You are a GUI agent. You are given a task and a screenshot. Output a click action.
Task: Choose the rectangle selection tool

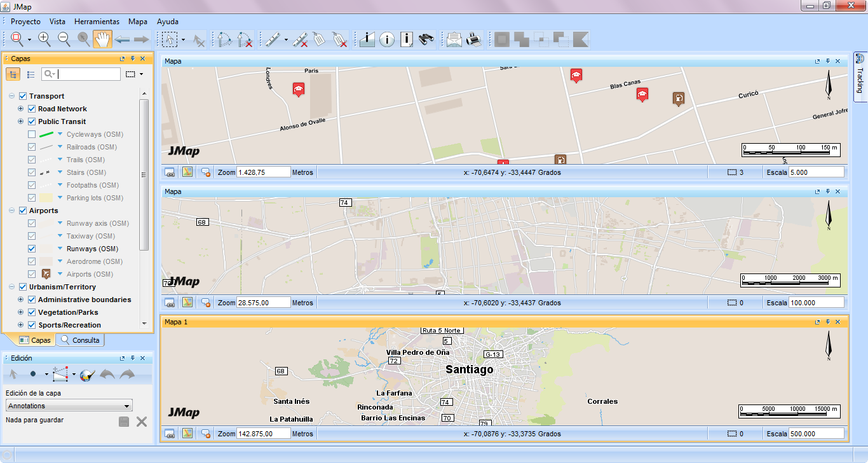[x=170, y=39]
